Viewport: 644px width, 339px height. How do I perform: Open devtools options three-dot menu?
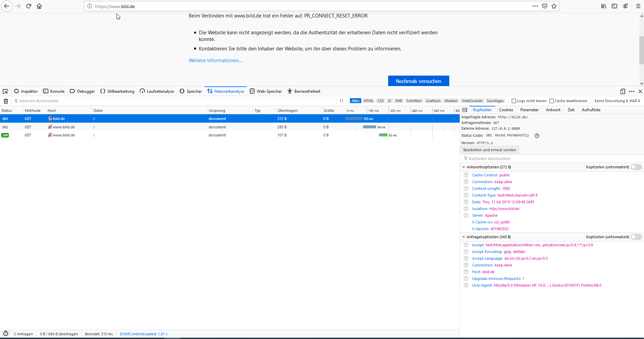pos(632,91)
